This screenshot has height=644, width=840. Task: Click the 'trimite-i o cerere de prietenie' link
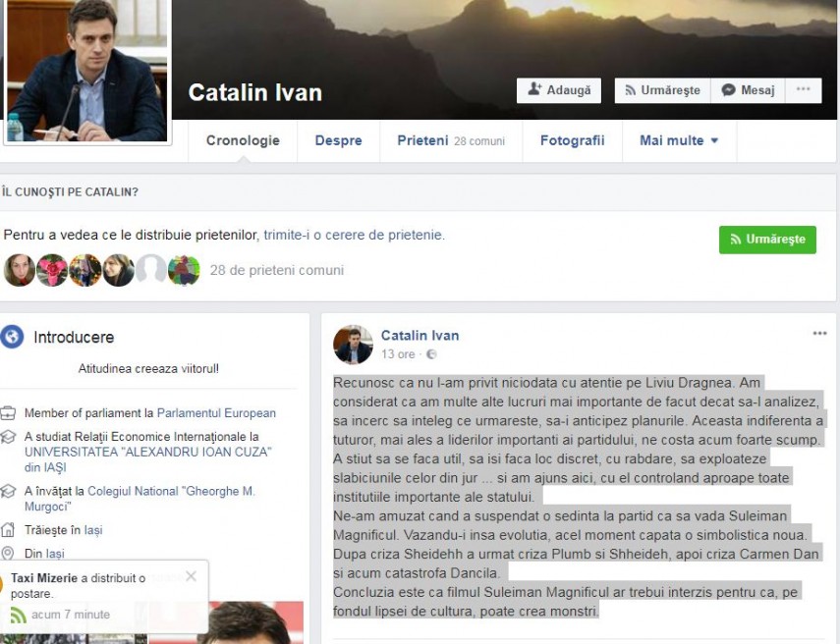click(x=354, y=235)
